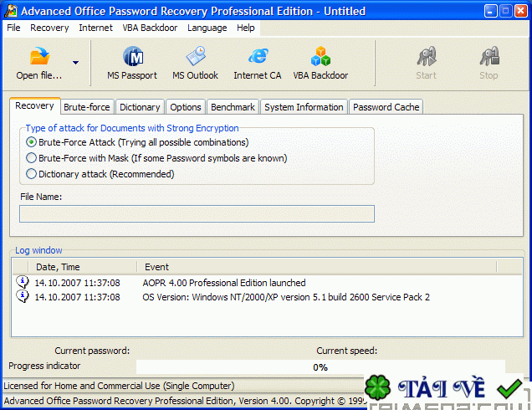Click info icon of OS Version entry
The width and height of the screenshot is (532, 410).
(23, 296)
